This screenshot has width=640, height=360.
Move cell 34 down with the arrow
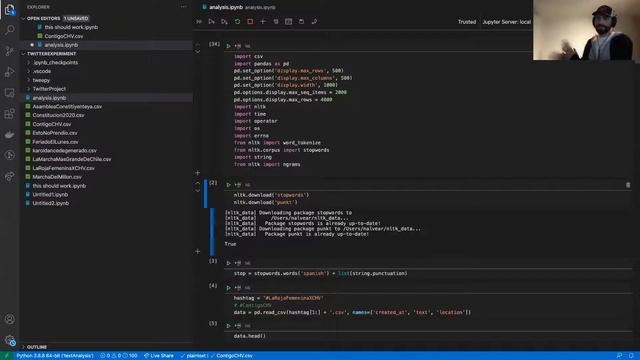coord(198,52)
